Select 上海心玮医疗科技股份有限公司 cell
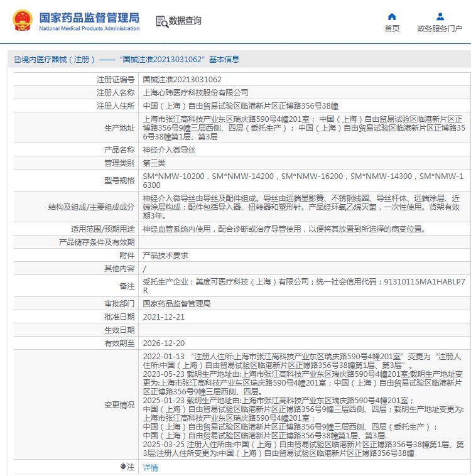Image resolution: width=471 pixels, height=476 pixels. coord(195,92)
